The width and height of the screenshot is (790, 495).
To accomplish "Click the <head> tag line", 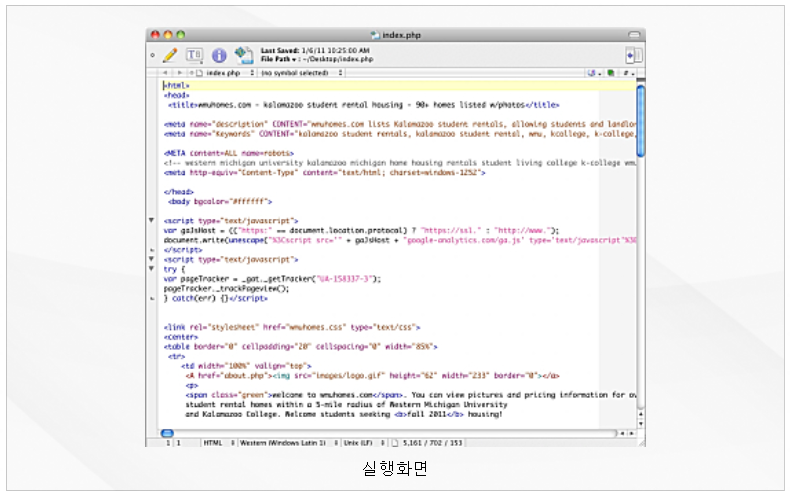I will click(177, 95).
